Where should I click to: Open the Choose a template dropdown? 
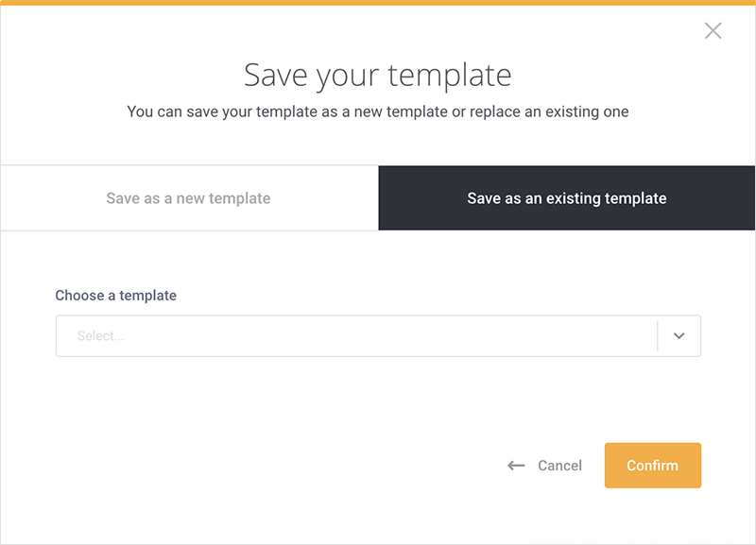coord(379,336)
